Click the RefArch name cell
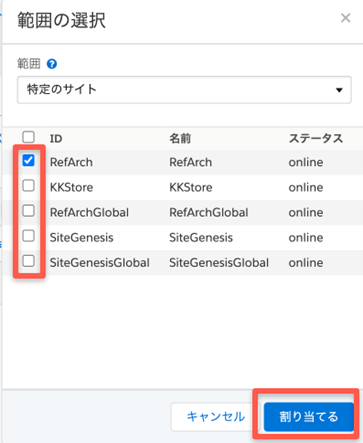This screenshot has width=363, height=443. click(191, 162)
